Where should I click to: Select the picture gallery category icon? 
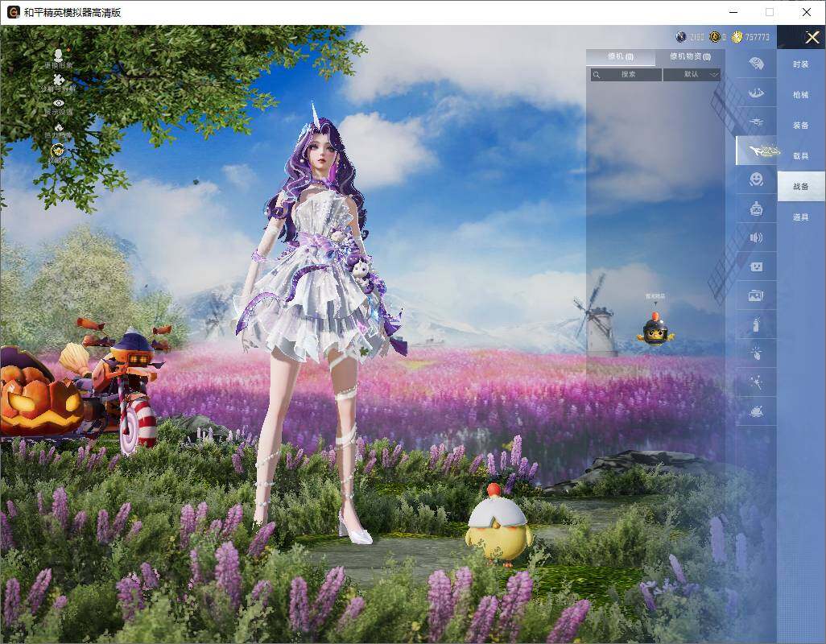[x=756, y=295]
